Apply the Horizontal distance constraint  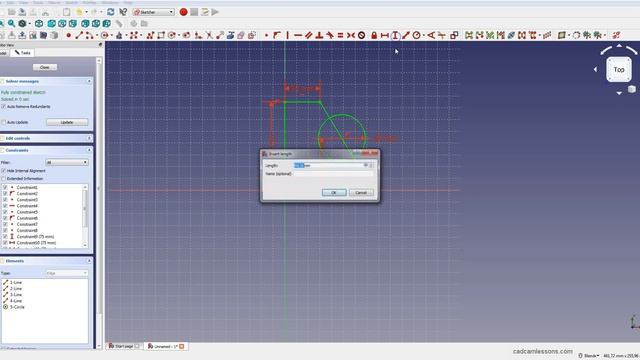pos(384,36)
